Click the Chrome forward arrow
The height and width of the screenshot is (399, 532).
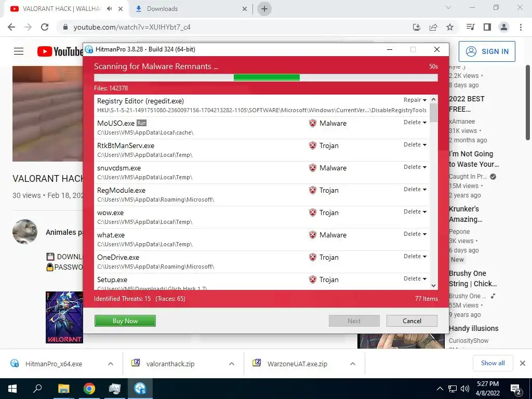click(28, 27)
